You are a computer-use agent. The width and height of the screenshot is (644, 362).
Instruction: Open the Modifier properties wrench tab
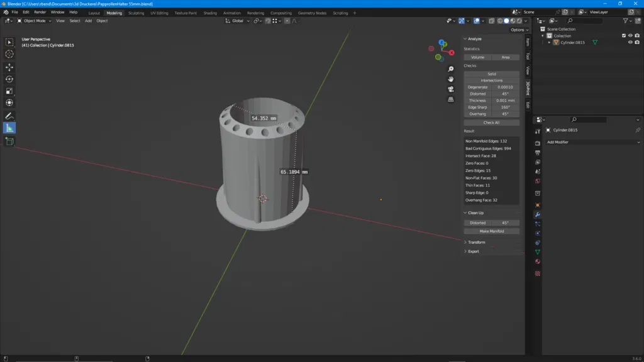(538, 214)
